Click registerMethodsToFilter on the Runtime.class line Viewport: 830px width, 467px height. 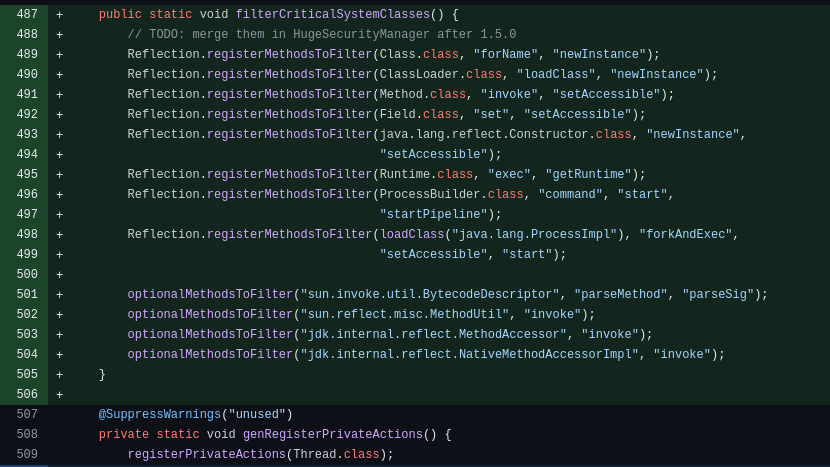point(290,174)
